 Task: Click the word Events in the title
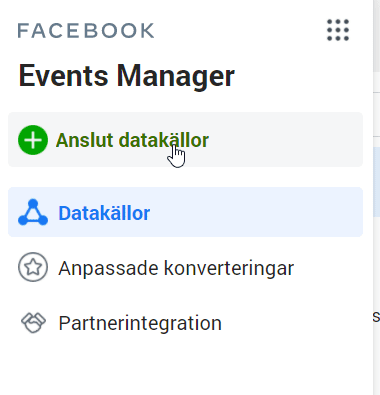click(x=63, y=76)
